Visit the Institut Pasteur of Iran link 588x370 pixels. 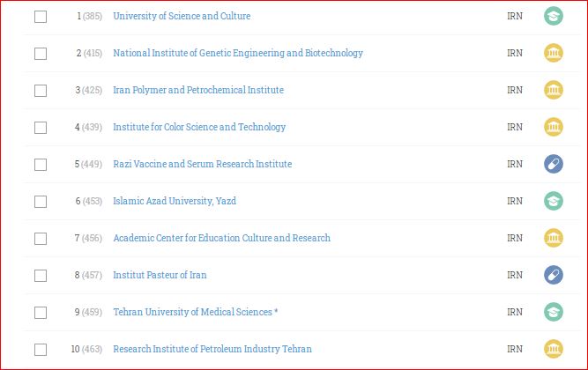pos(160,275)
